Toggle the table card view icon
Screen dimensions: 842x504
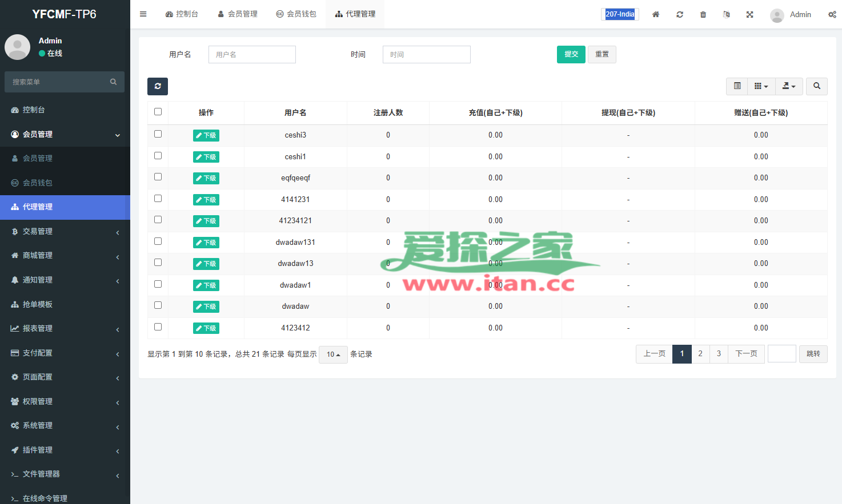pyautogui.click(x=737, y=86)
